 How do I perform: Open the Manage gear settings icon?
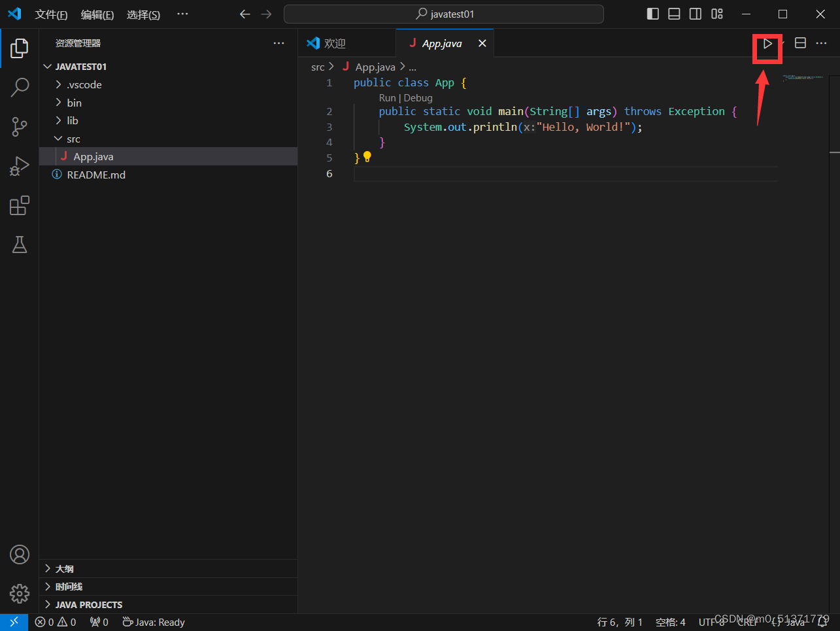pyautogui.click(x=20, y=594)
